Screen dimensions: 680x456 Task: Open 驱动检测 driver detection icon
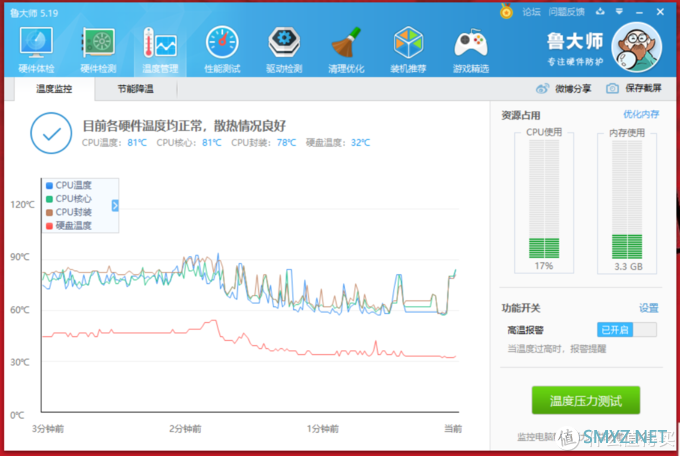pyautogui.click(x=284, y=50)
